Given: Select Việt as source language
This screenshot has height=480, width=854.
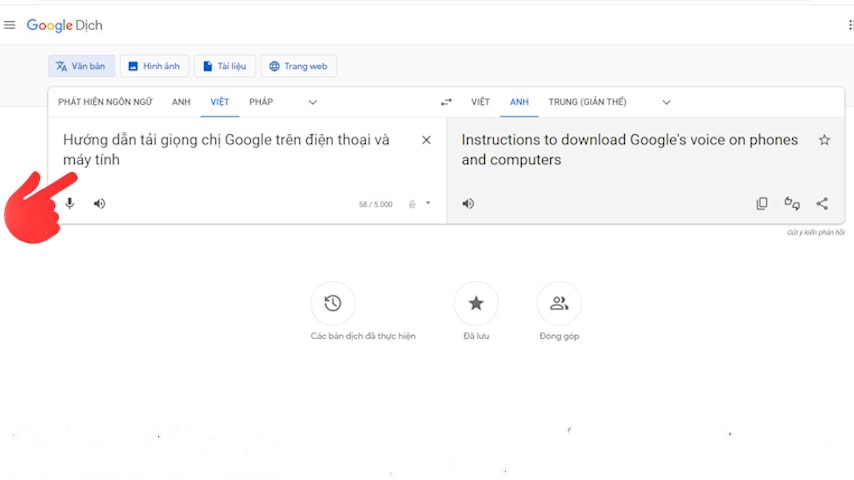Looking at the screenshot, I should (x=220, y=102).
